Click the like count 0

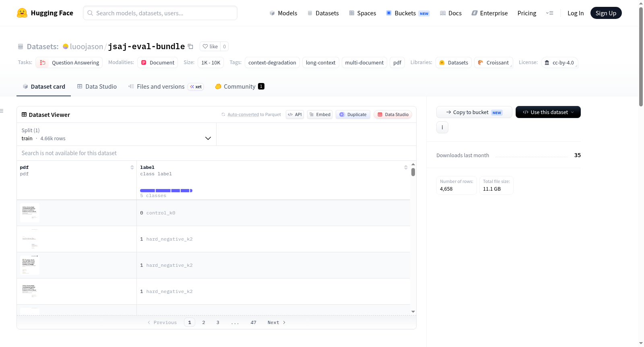(x=225, y=47)
